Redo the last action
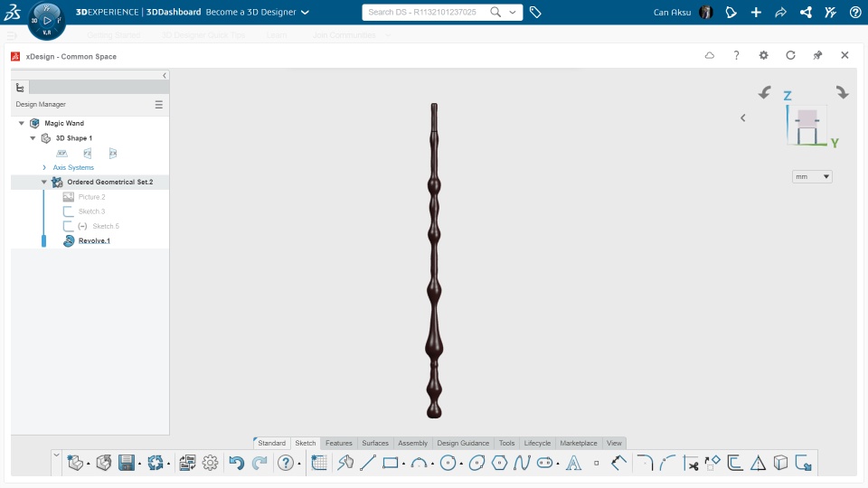This screenshot has height=488, width=868. coord(259,463)
